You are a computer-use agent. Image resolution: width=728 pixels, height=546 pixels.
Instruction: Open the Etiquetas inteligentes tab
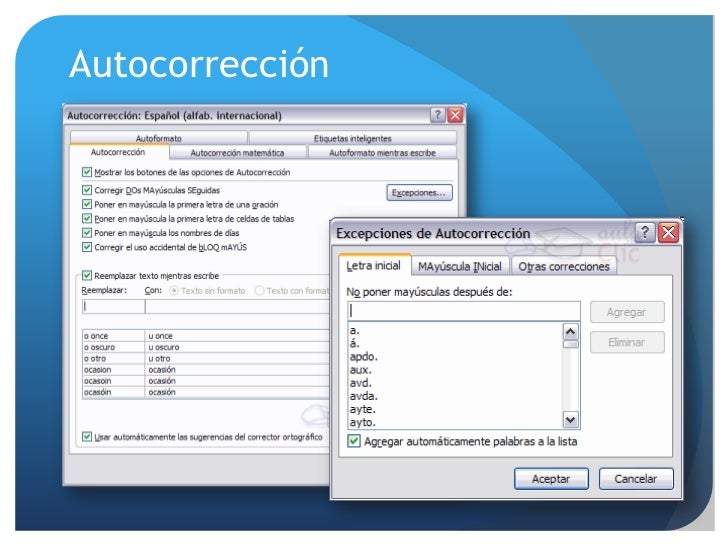click(x=352, y=138)
